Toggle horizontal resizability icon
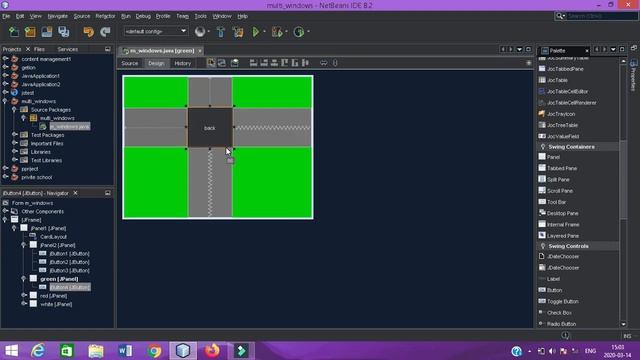 (x=324, y=63)
